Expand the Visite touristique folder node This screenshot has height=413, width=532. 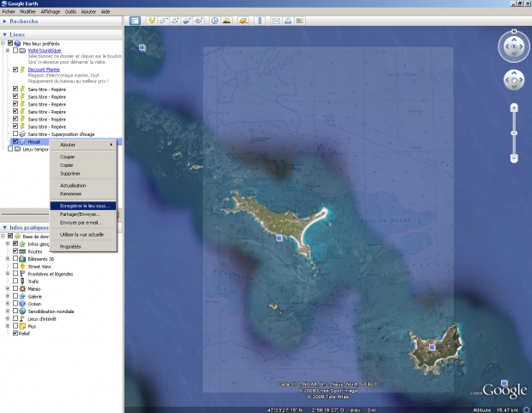pyautogui.click(x=8, y=50)
